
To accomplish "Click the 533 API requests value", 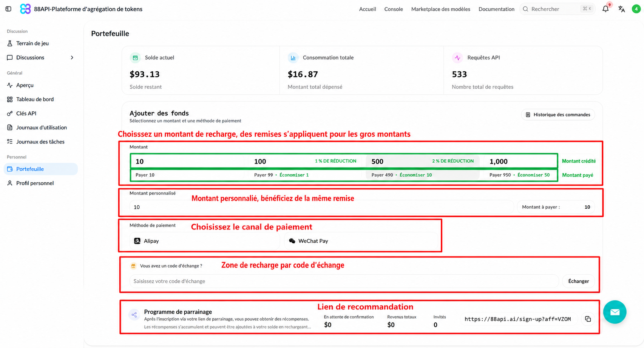I will tap(459, 74).
